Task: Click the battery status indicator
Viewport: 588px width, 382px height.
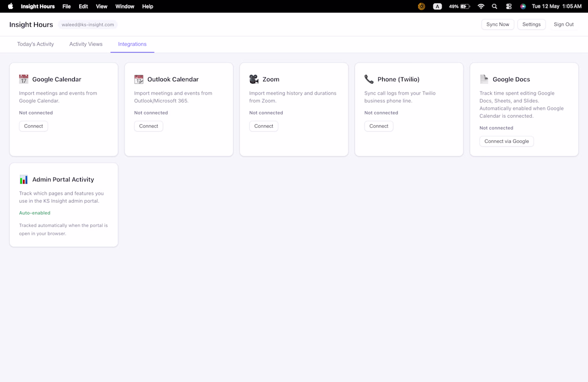Action: (x=459, y=6)
